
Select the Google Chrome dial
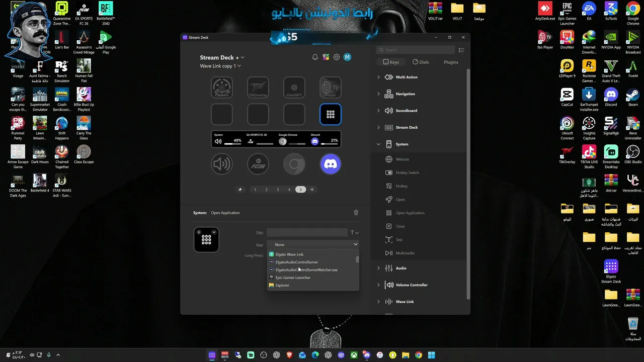[294, 164]
